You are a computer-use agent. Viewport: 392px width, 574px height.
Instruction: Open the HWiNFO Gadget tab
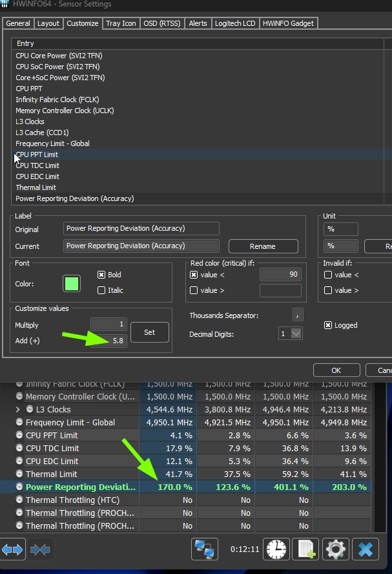click(288, 23)
